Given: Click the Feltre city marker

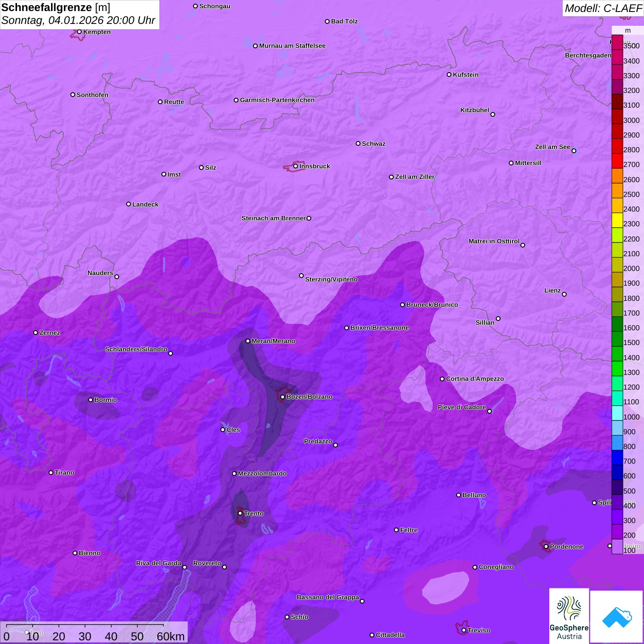Looking at the screenshot, I should pos(397,530).
